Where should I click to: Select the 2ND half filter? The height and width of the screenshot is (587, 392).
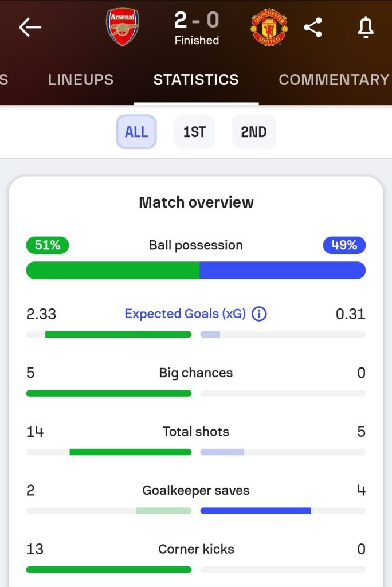[x=254, y=132]
